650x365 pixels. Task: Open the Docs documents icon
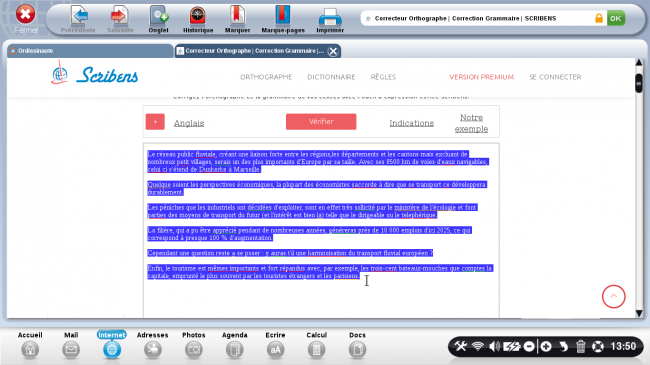357,350
